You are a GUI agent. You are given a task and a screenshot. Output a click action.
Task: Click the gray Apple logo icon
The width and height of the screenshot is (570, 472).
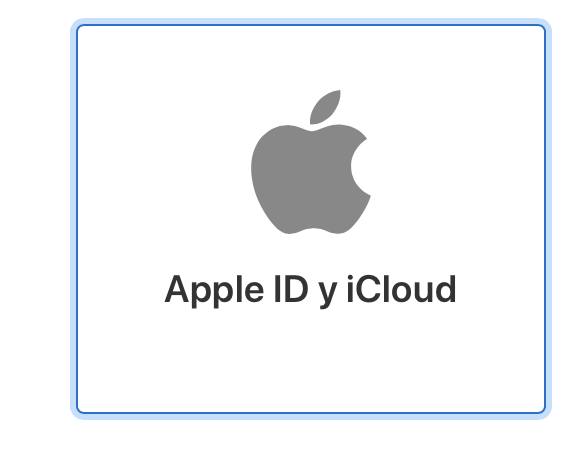(311, 162)
